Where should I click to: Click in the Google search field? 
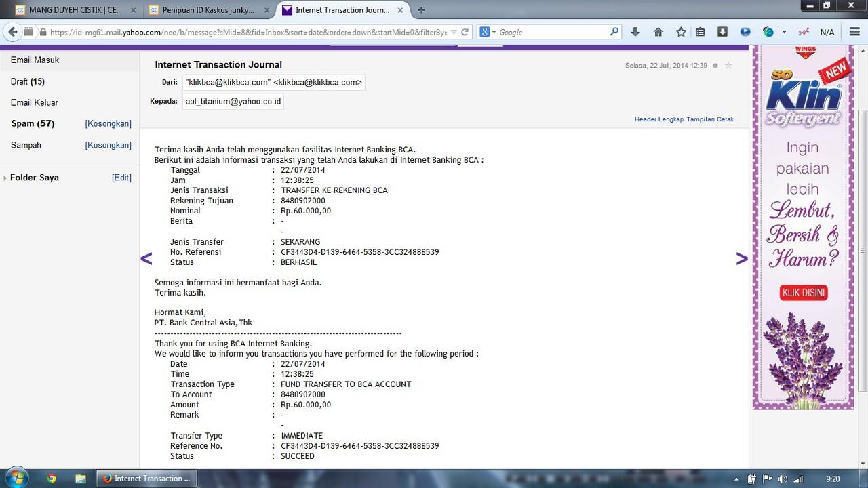[553, 32]
